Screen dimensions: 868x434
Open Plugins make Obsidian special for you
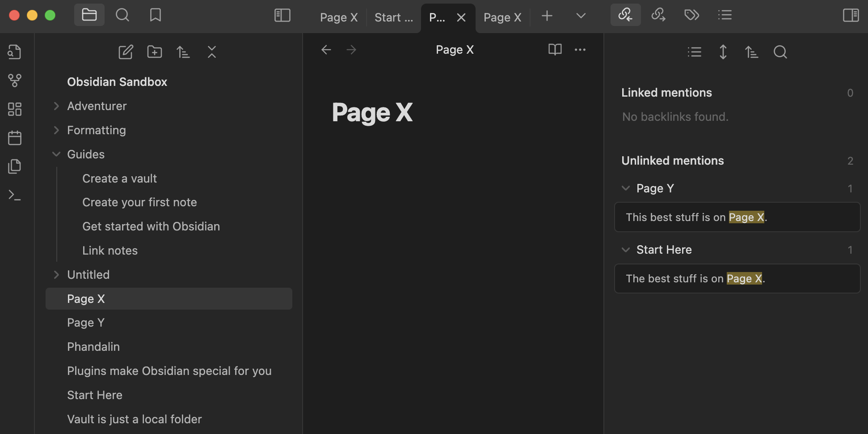(169, 371)
